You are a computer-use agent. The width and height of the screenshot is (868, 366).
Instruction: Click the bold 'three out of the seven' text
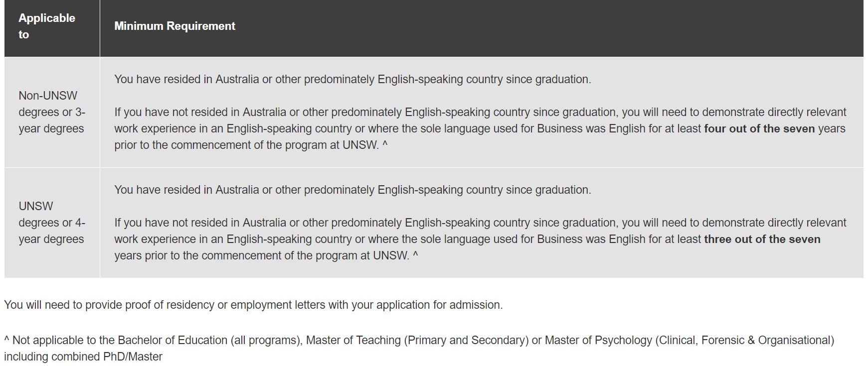point(762,239)
